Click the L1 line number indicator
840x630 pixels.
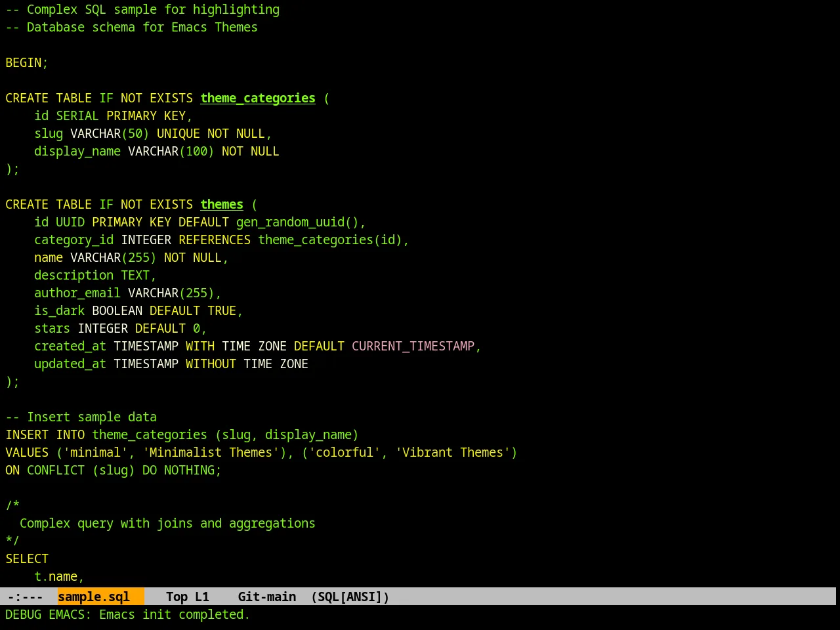click(x=201, y=597)
